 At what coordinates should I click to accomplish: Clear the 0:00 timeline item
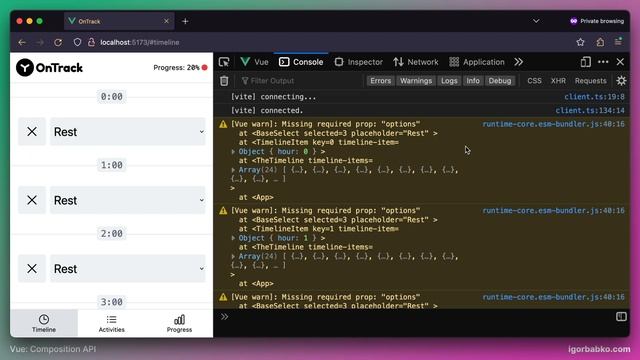pyautogui.click(x=32, y=131)
